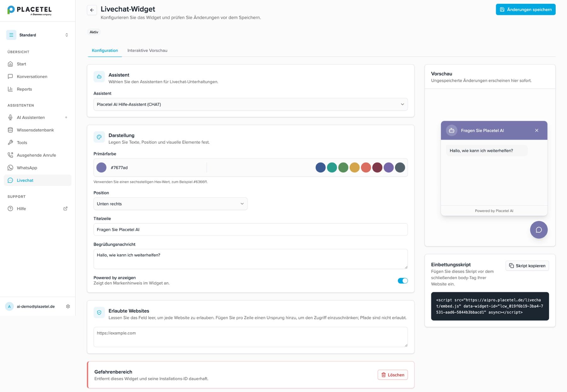This screenshot has height=392, width=567.
Task: Click Änderungen speichern button
Action: [x=526, y=9]
